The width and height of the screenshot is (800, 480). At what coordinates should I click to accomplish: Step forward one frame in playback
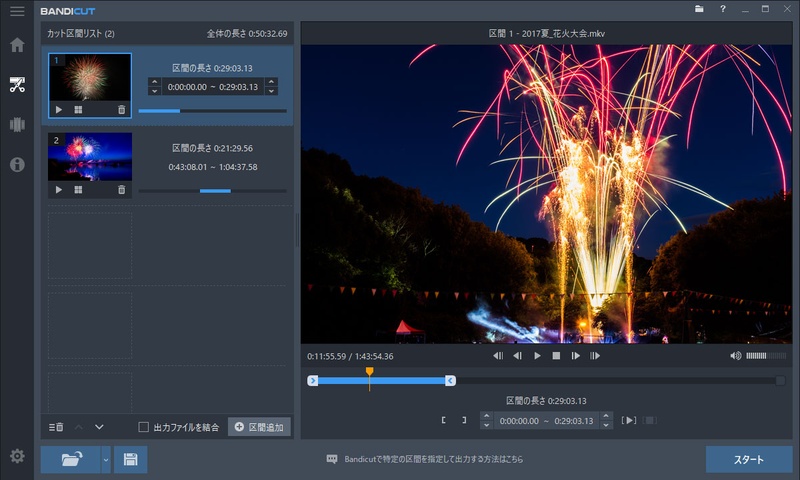tap(575, 355)
